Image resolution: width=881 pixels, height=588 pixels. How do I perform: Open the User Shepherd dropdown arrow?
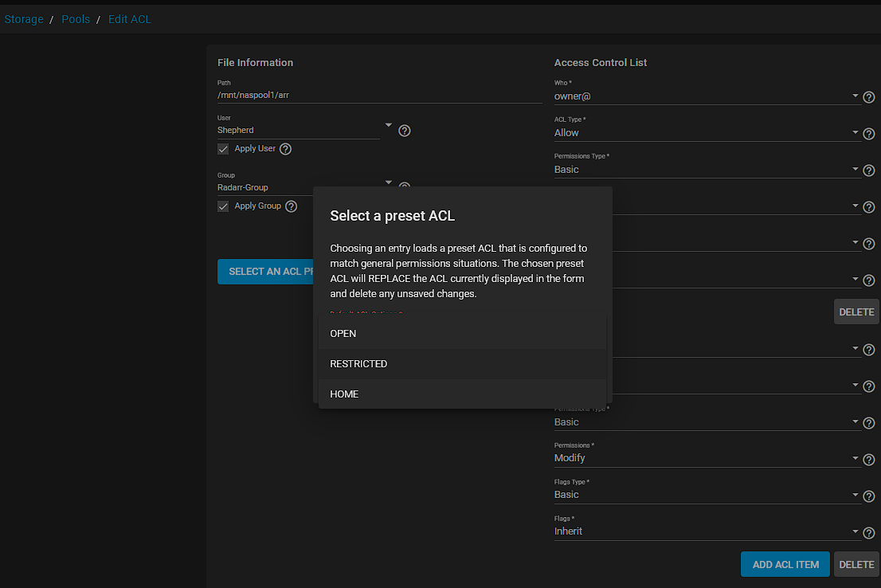point(388,125)
